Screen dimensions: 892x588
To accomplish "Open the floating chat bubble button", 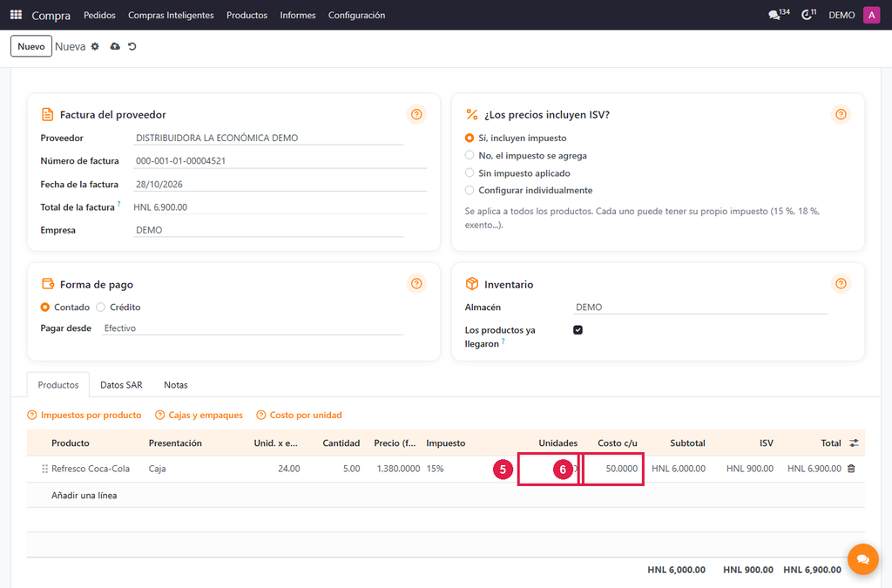I will 863,559.
